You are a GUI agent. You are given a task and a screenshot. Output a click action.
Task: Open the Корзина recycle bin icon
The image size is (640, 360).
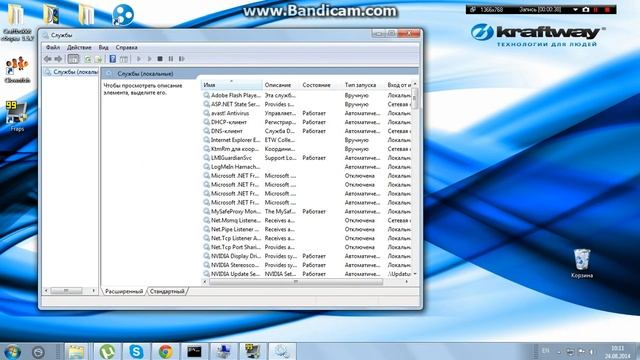[x=582, y=263]
